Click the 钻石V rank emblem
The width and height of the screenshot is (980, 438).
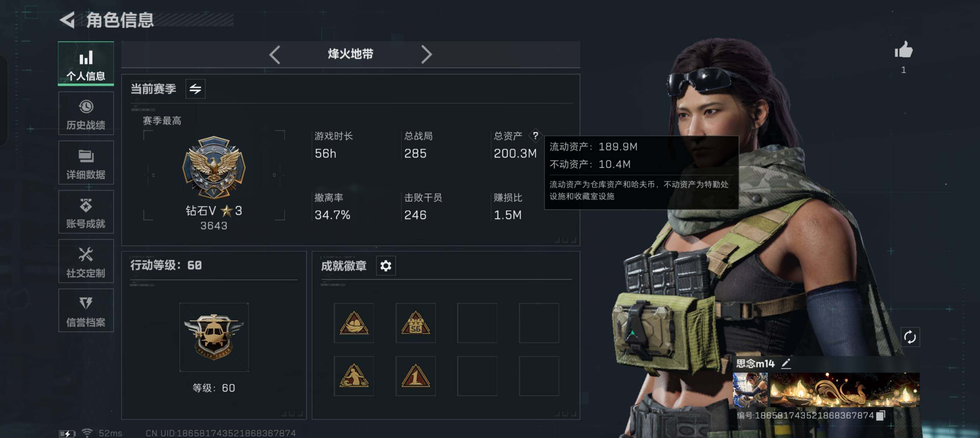coord(214,168)
